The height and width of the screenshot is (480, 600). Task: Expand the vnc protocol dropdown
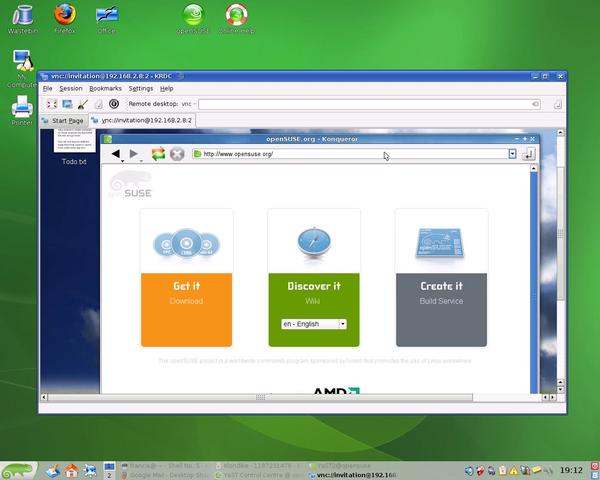(x=188, y=104)
